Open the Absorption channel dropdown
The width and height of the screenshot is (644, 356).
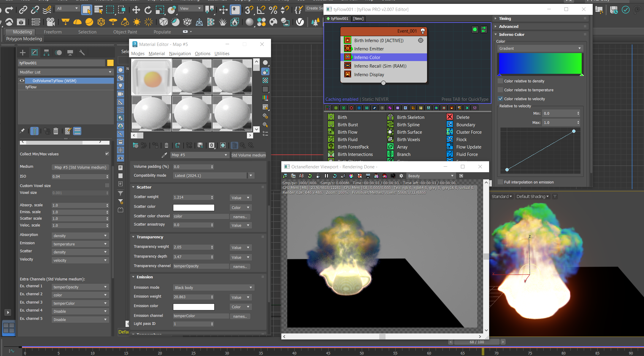click(x=80, y=236)
